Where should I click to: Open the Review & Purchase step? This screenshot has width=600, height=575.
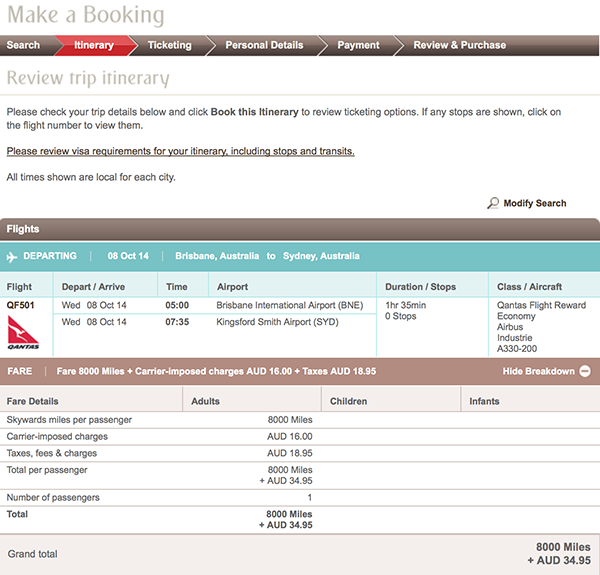pos(460,45)
